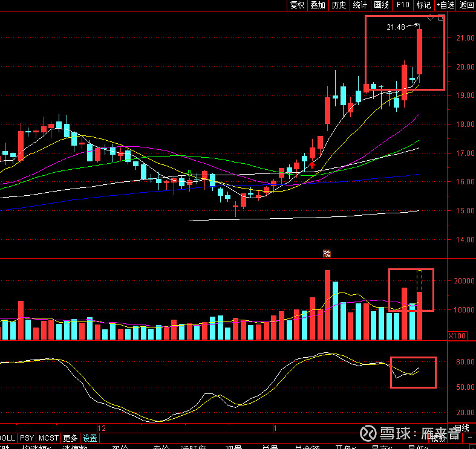Click the 18.00 price axis label

point(465,124)
